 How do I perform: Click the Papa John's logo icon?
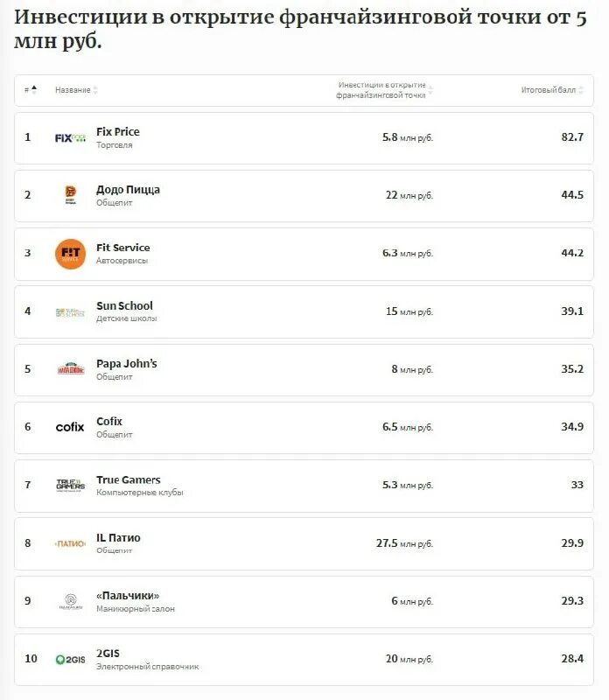pyautogui.click(x=71, y=368)
